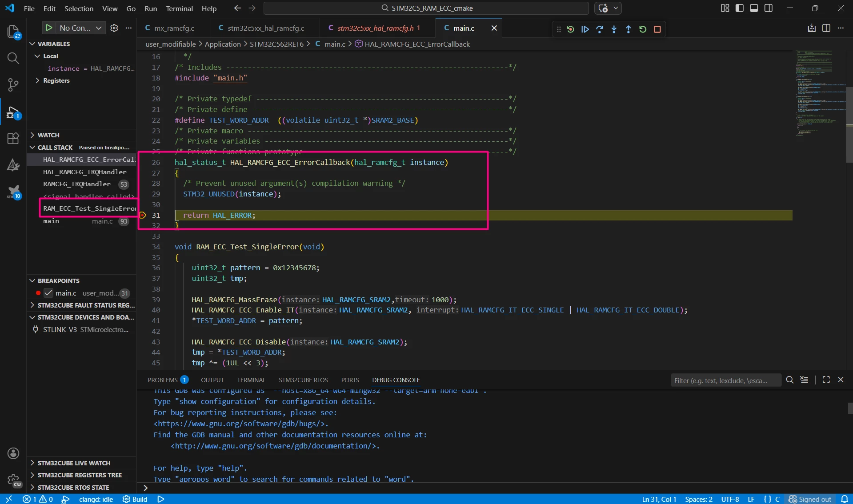The width and height of the screenshot is (853, 504).
Task: Go back with the navigation arrow
Action: click(x=237, y=8)
